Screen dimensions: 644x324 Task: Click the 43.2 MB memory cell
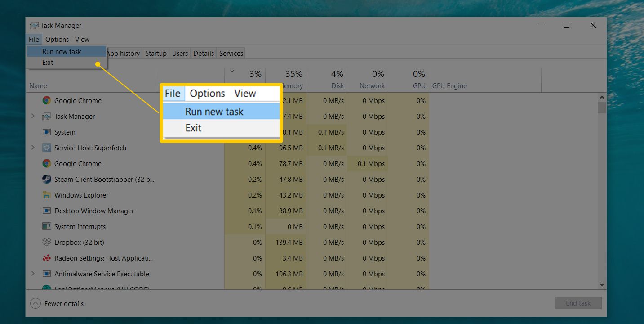click(x=286, y=195)
